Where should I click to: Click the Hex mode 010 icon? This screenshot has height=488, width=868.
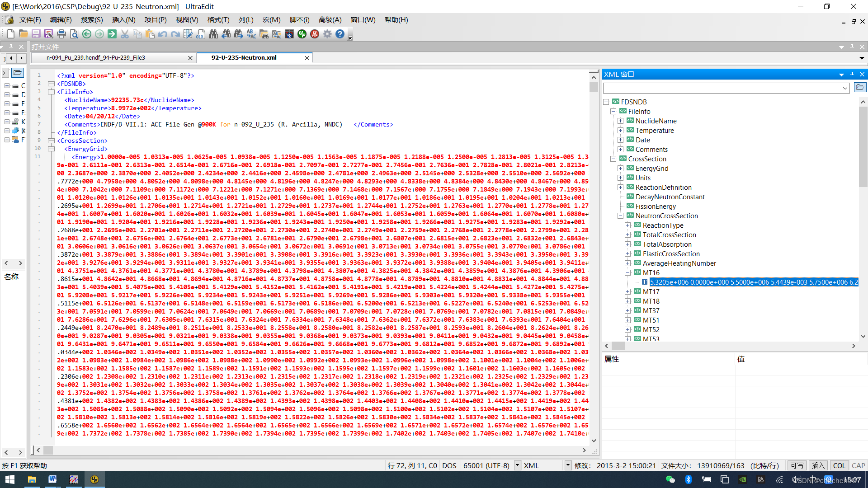click(201, 34)
